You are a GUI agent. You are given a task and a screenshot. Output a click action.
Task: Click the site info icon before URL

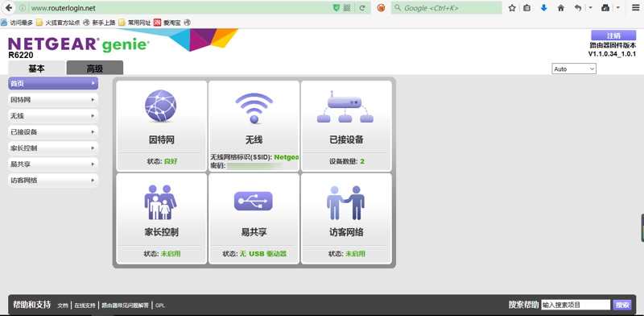[23, 8]
